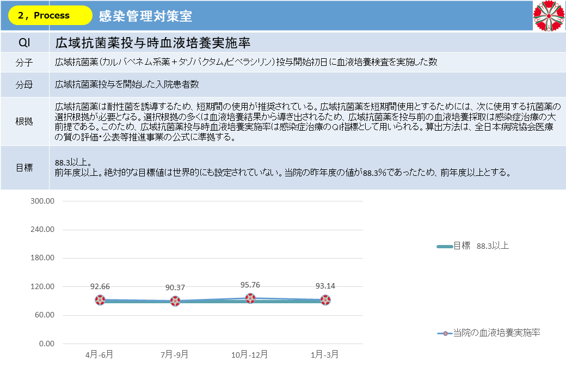Select the 根拠 row label cell
Screen dimensions: 566x392
pyautogui.click(x=24, y=121)
